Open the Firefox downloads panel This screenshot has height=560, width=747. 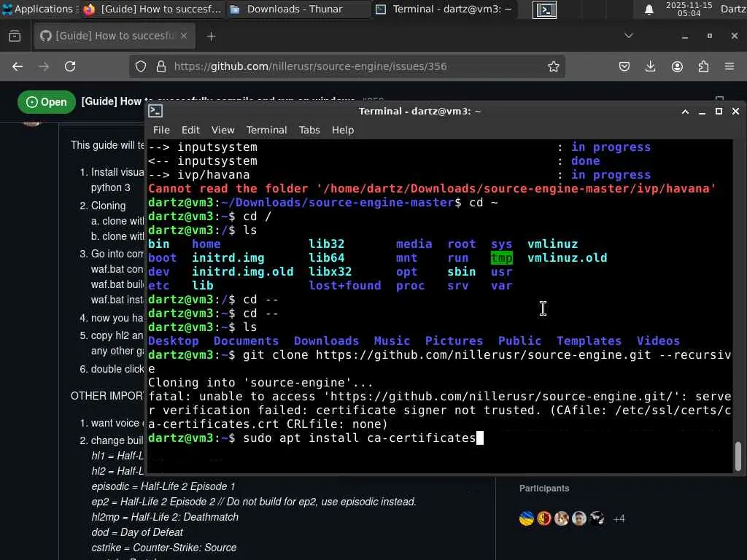point(650,66)
